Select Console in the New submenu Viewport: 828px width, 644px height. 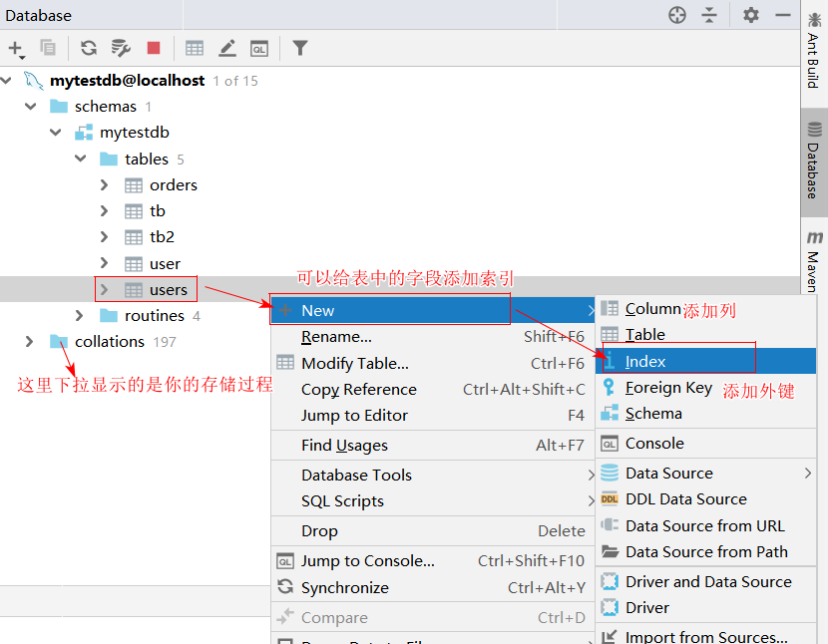[706, 444]
